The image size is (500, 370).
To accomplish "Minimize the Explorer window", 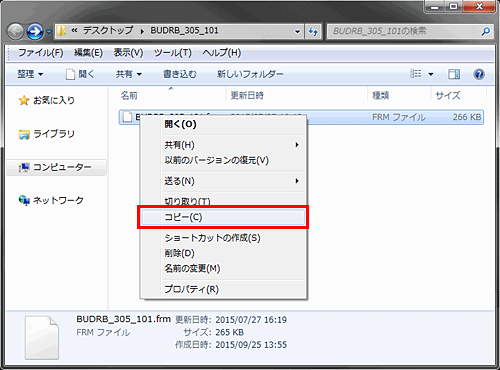I will [435, 6].
